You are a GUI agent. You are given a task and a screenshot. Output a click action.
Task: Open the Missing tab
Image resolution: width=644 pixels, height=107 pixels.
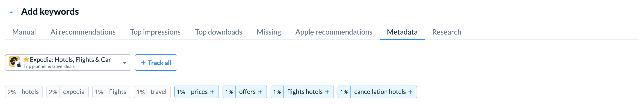click(269, 32)
